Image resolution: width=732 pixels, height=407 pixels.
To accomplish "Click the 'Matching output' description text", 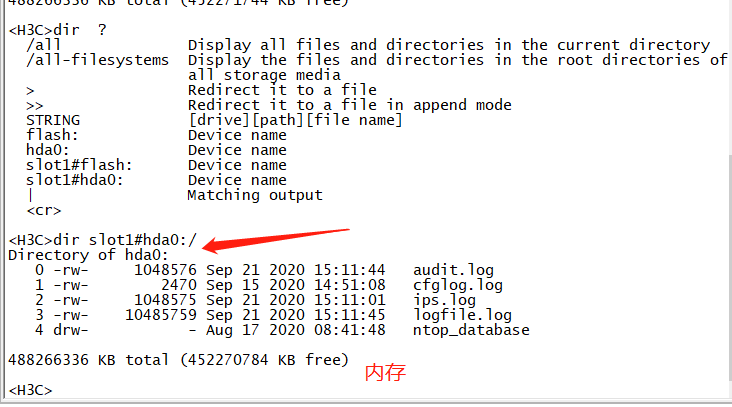I will click(255, 195).
